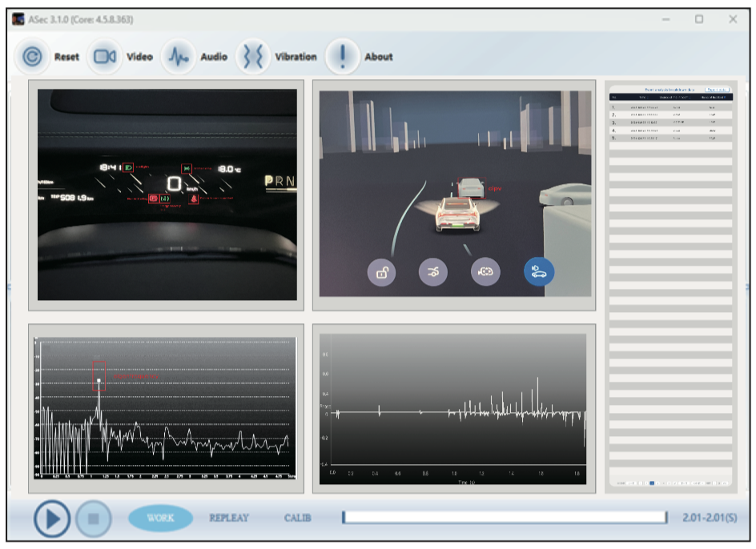Image resolution: width=756 pixels, height=549 pixels.
Task: Open the Audio module via waveform icon
Action: [x=178, y=56]
